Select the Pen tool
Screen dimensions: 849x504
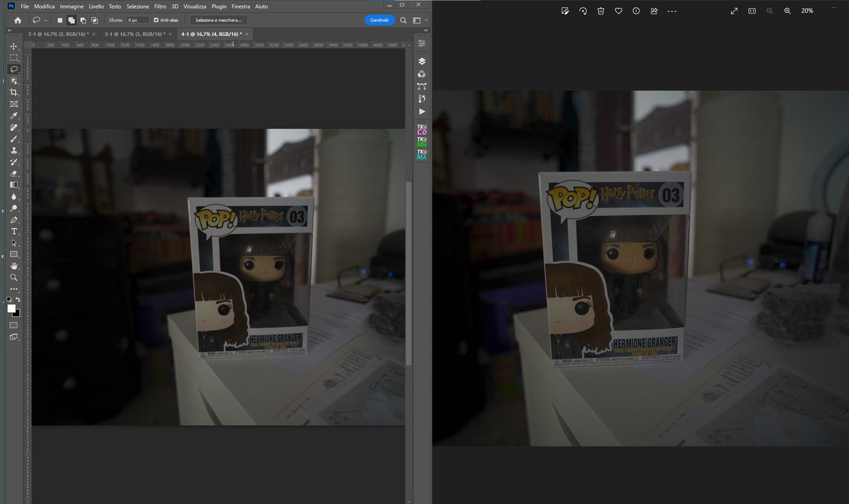click(x=14, y=220)
